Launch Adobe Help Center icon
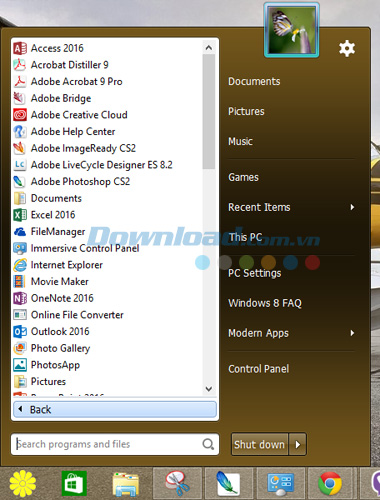The height and width of the screenshot is (500, 380). 20,132
